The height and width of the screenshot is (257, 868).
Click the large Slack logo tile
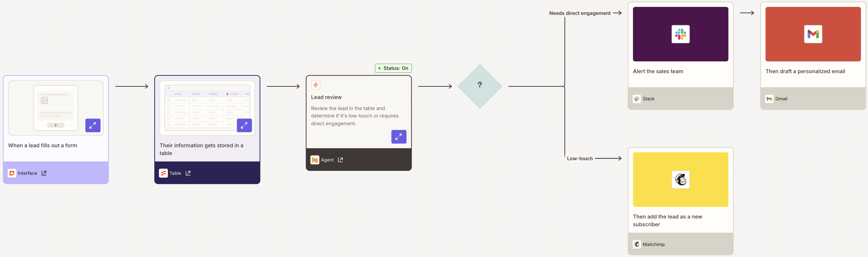[x=680, y=34]
